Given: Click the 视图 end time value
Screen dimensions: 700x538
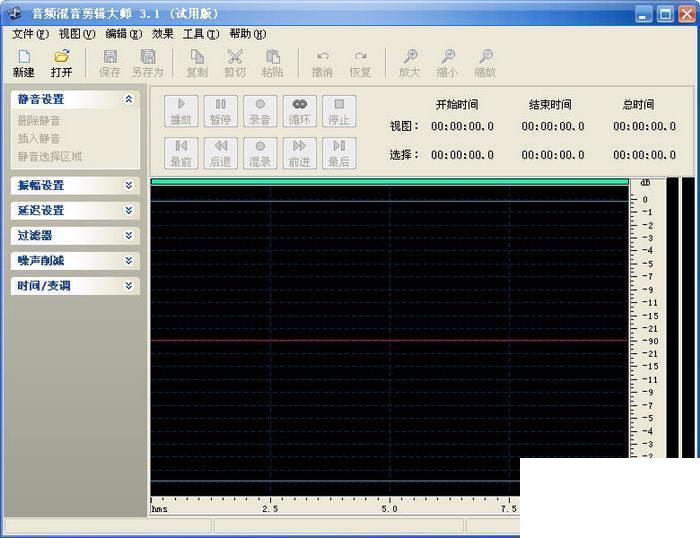Looking at the screenshot, I should [553, 126].
